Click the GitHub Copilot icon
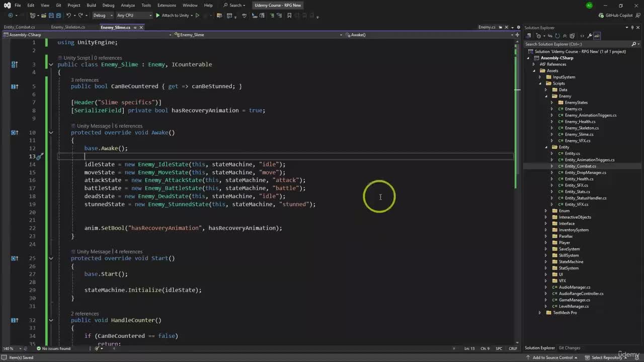The height and width of the screenshot is (362, 644). [x=601, y=16]
